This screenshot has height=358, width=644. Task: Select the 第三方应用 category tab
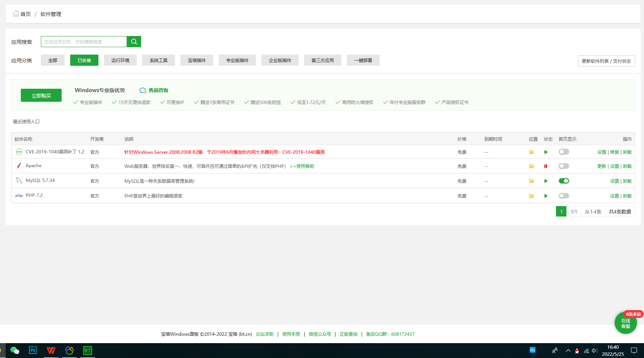tap(323, 60)
